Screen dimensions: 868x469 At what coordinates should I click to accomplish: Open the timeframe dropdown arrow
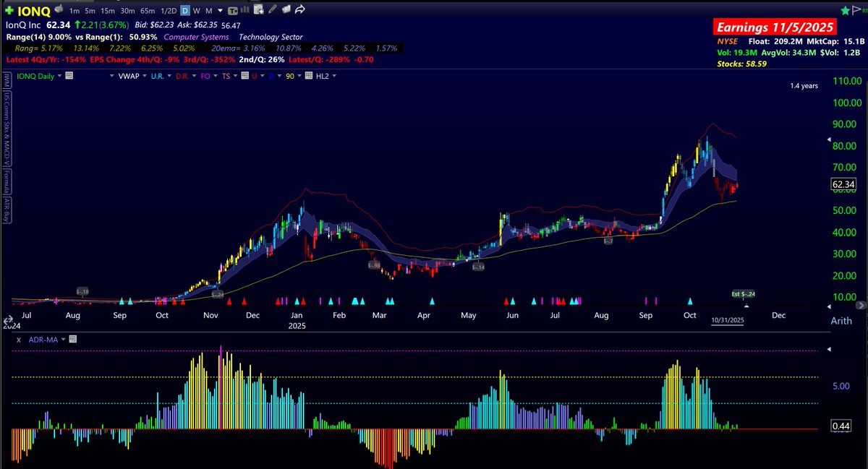220,11
